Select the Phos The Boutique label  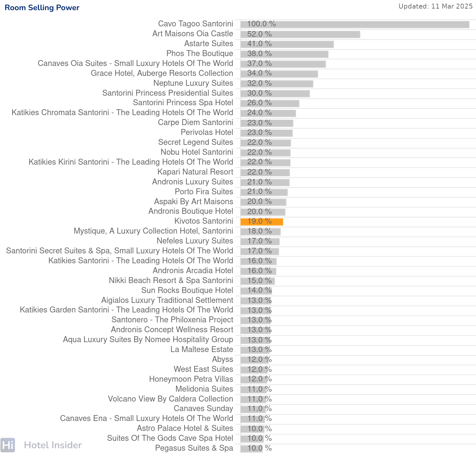point(200,53)
